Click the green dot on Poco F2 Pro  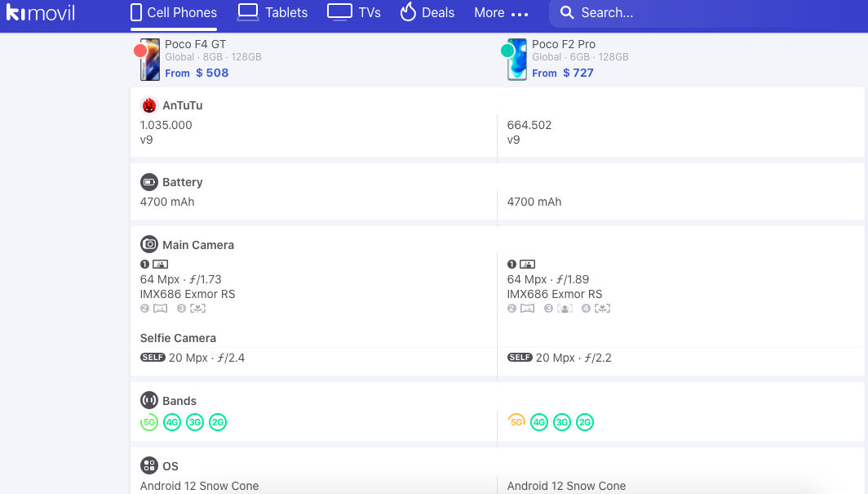(x=507, y=51)
